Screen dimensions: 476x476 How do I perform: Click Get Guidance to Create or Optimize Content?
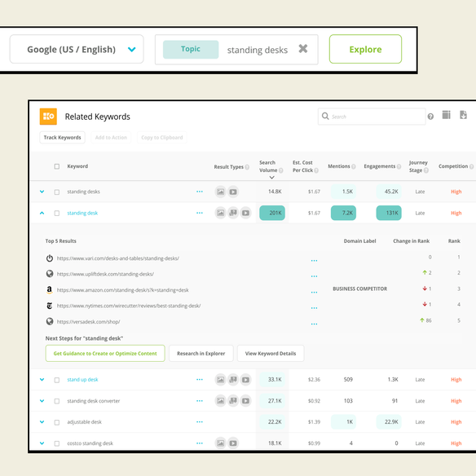pyautogui.click(x=105, y=354)
